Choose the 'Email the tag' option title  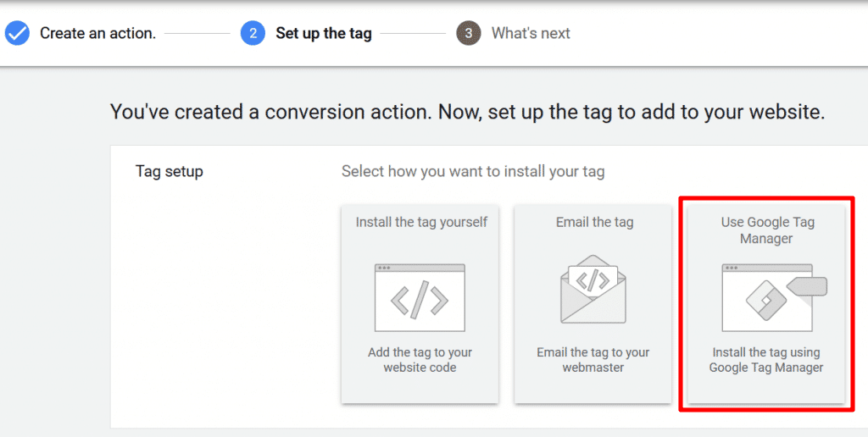coord(594,222)
